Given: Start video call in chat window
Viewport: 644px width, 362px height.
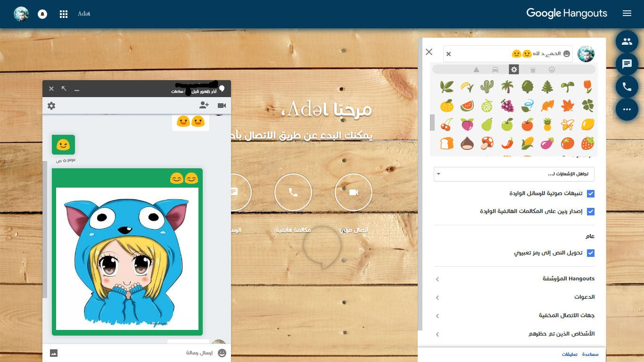Looking at the screenshot, I should (x=222, y=105).
